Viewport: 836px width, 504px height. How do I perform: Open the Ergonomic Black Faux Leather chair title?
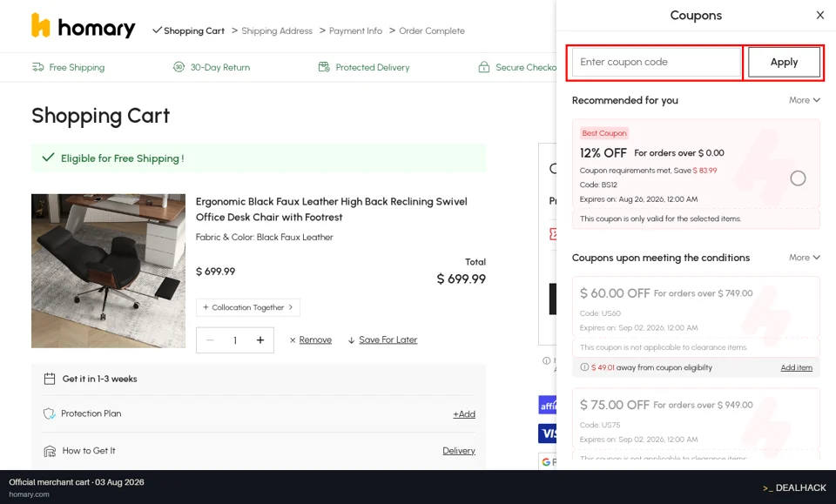[x=331, y=210]
